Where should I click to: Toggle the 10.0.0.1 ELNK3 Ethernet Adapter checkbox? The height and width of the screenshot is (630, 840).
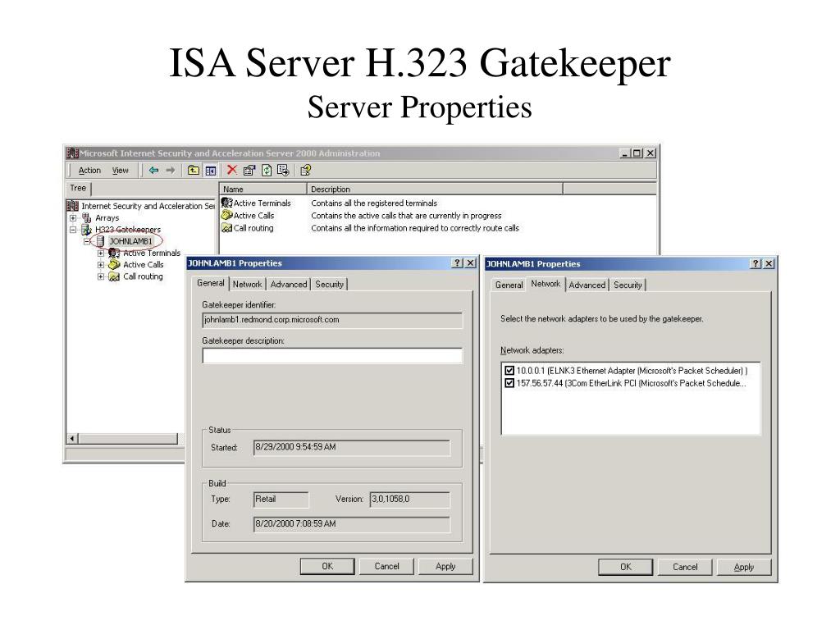509,370
